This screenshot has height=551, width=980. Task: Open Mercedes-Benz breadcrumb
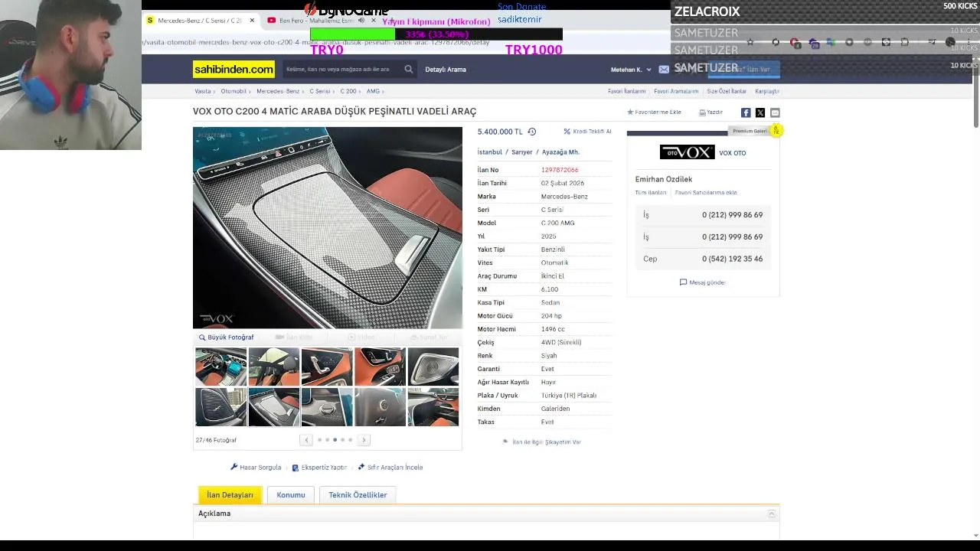coord(278,91)
